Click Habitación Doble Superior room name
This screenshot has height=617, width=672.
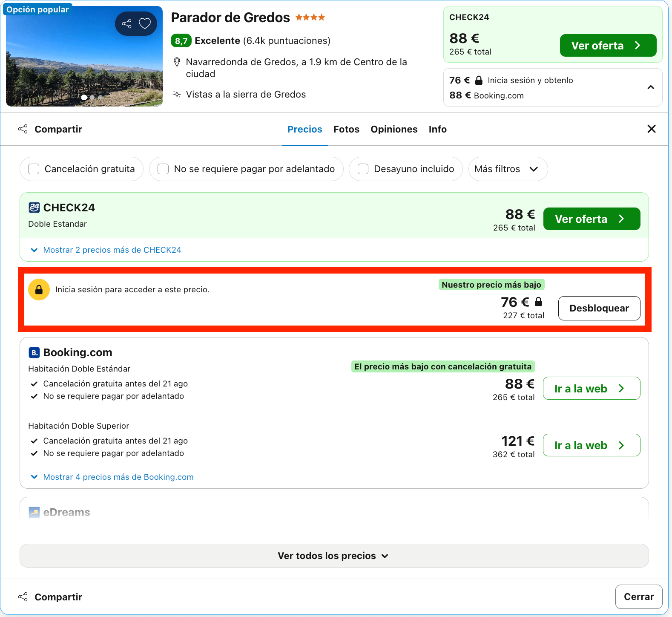[78, 426]
